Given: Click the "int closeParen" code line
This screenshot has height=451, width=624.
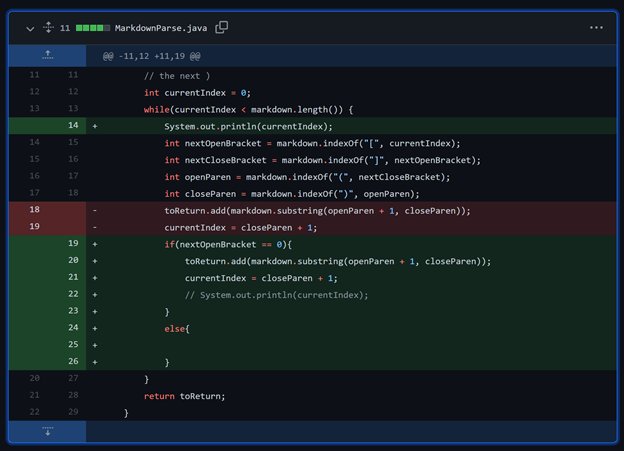Looking at the screenshot, I should click(292, 194).
